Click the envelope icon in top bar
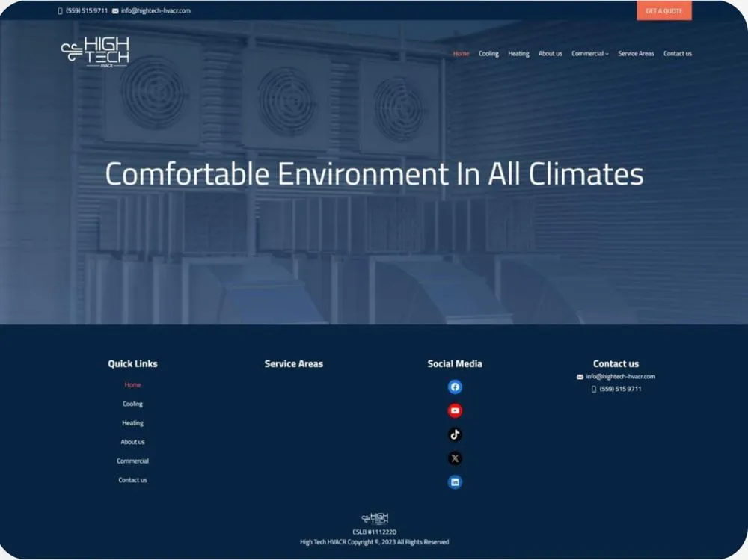The image size is (748, 560). (115, 11)
